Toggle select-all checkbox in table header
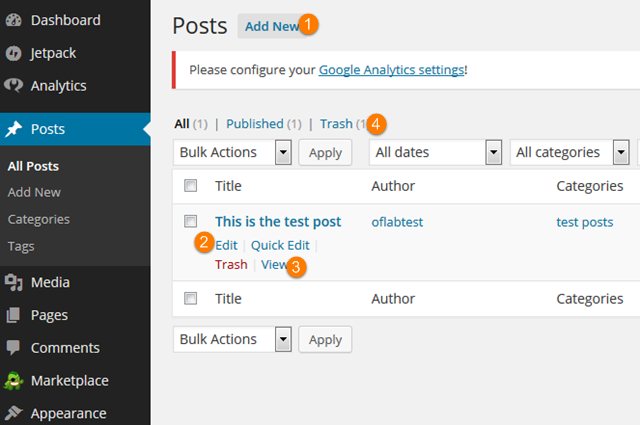The image size is (640, 425). [191, 185]
